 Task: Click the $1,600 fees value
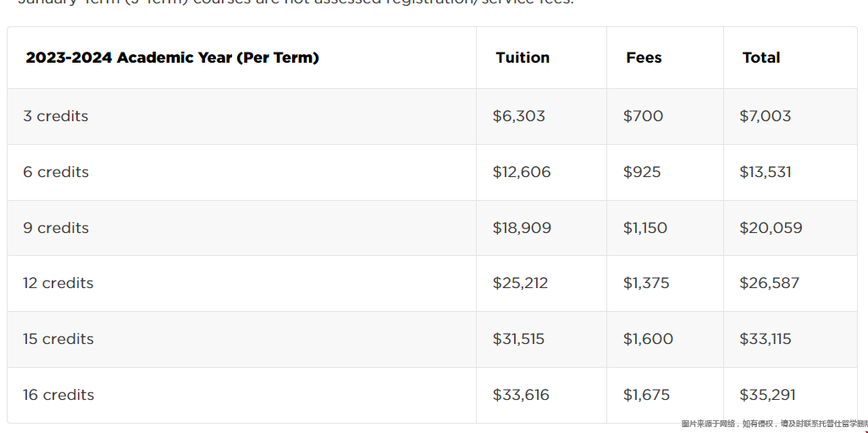coord(648,339)
